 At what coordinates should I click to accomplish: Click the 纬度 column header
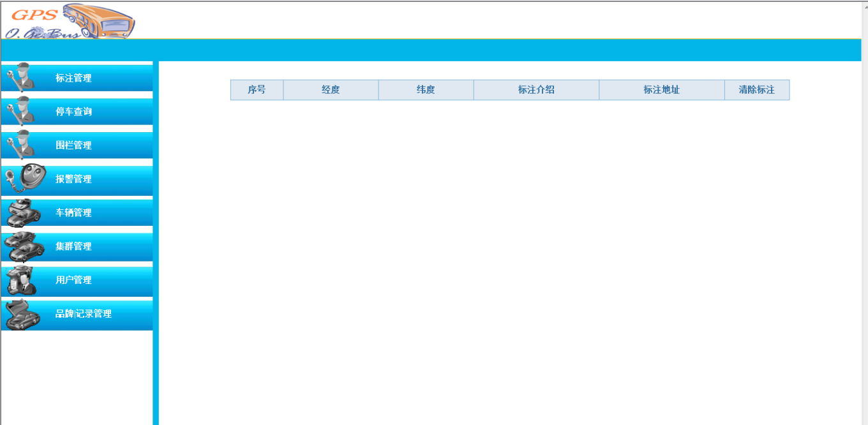426,90
